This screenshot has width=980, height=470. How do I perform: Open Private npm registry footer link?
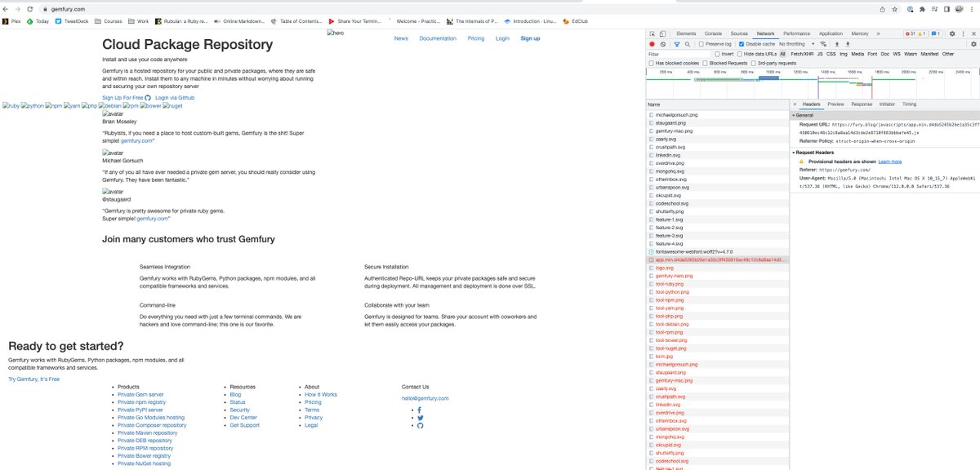tap(141, 402)
